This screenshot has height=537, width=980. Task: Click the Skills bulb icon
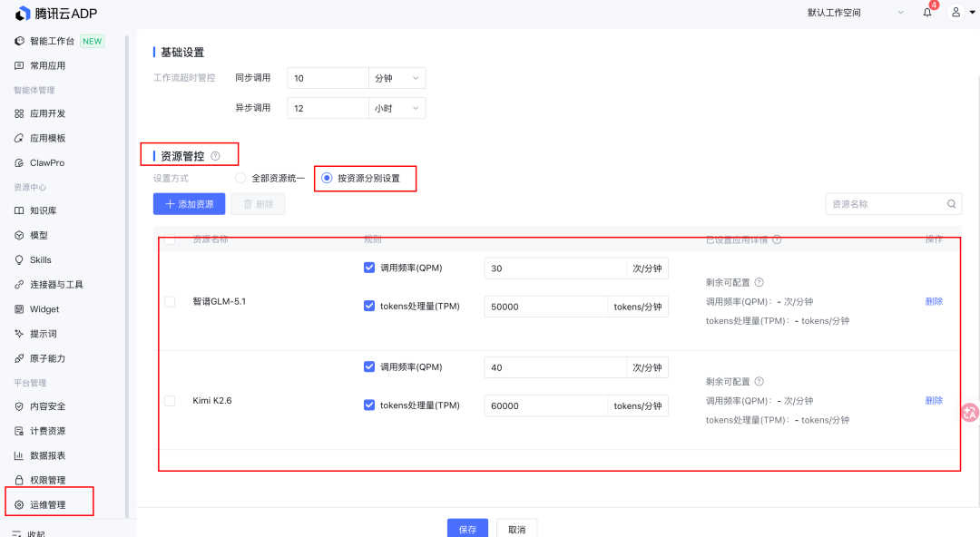pos(19,260)
